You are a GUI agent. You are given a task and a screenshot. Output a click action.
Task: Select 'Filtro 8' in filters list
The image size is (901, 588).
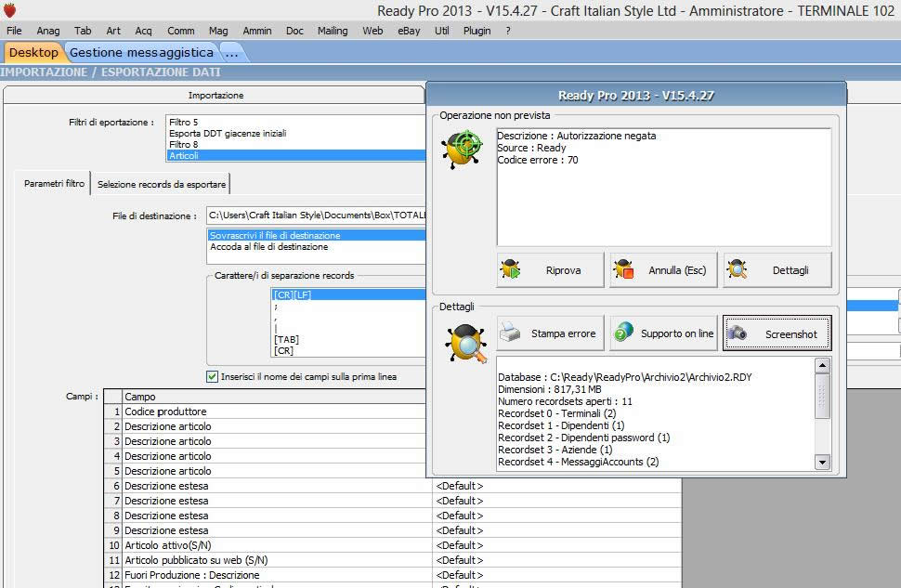[296, 144]
